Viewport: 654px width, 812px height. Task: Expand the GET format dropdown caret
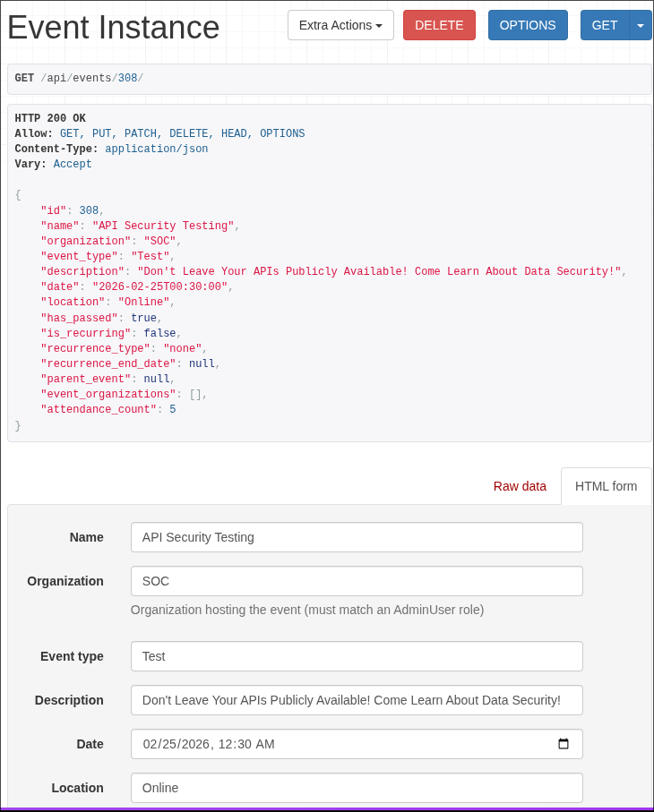(x=641, y=25)
